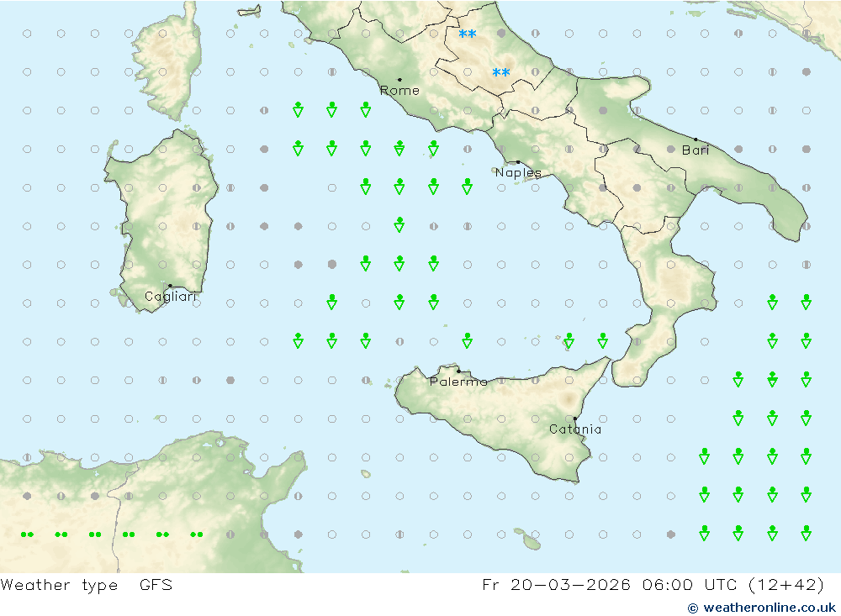
Task: Select the Catania city label
Action: [575, 429]
